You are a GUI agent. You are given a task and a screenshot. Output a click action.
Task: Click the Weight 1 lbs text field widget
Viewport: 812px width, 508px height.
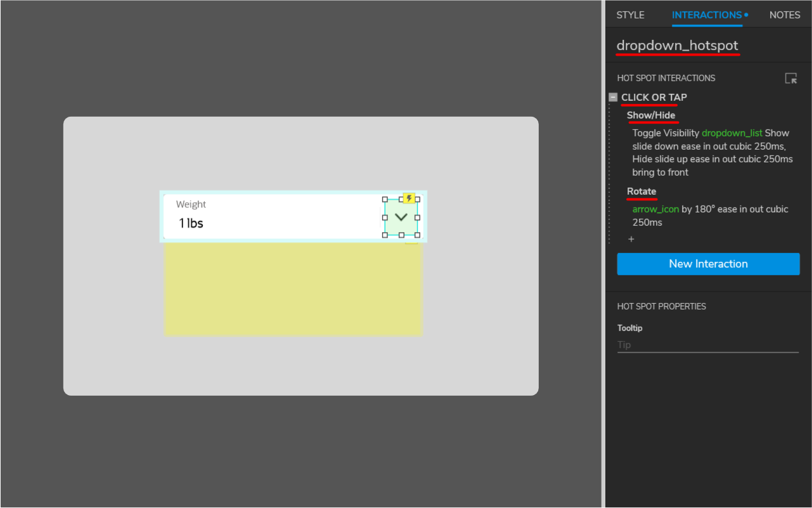coord(254,216)
